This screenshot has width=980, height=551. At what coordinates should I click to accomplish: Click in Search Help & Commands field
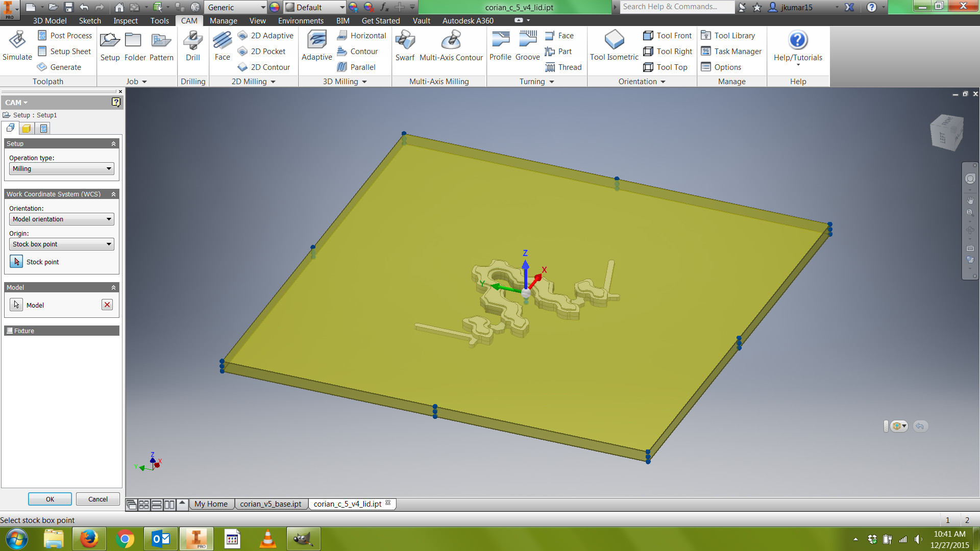[x=676, y=7]
